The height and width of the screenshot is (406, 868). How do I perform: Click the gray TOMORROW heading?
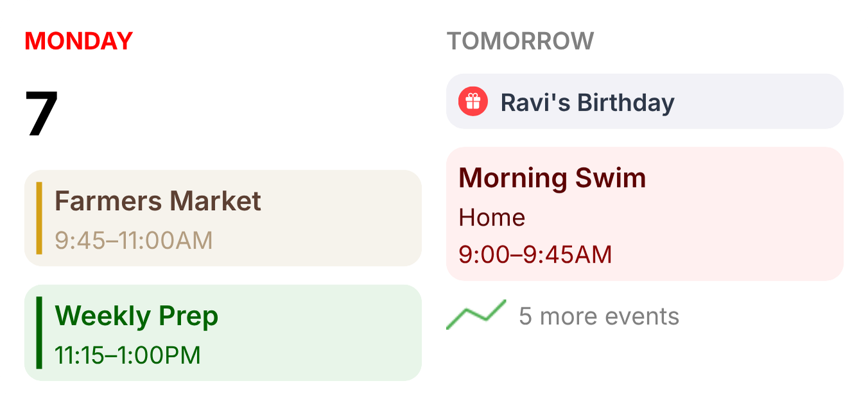[x=520, y=41]
